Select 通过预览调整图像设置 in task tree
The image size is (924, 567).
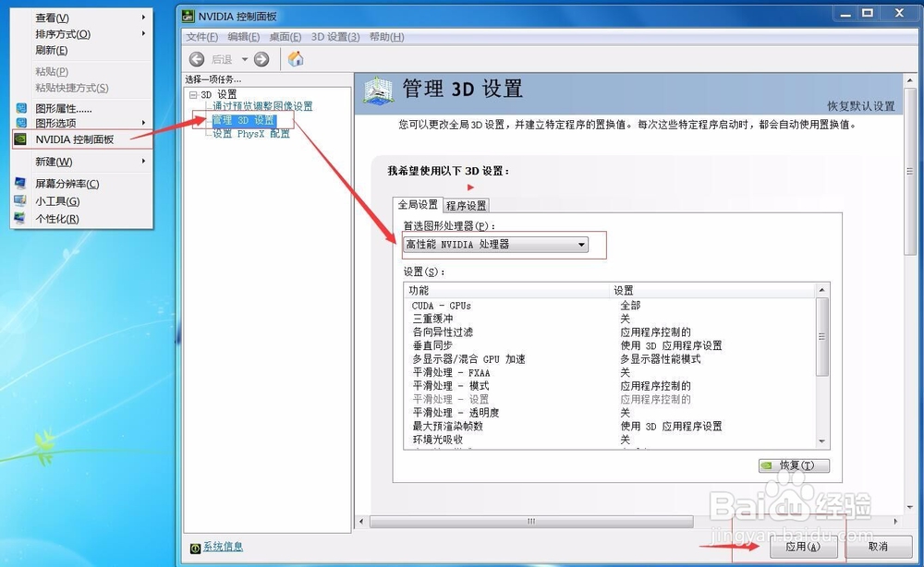pyautogui.click(x=262, y=106)
